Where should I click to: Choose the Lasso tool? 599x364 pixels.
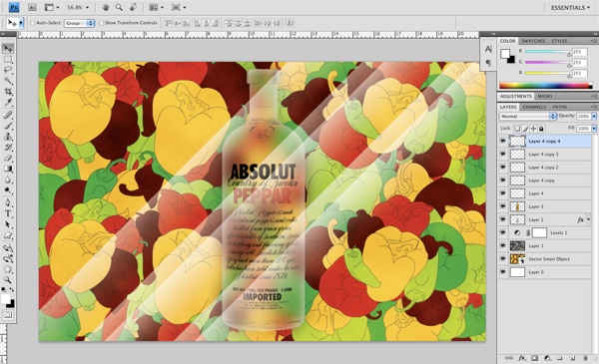click(x=8, y=70)
